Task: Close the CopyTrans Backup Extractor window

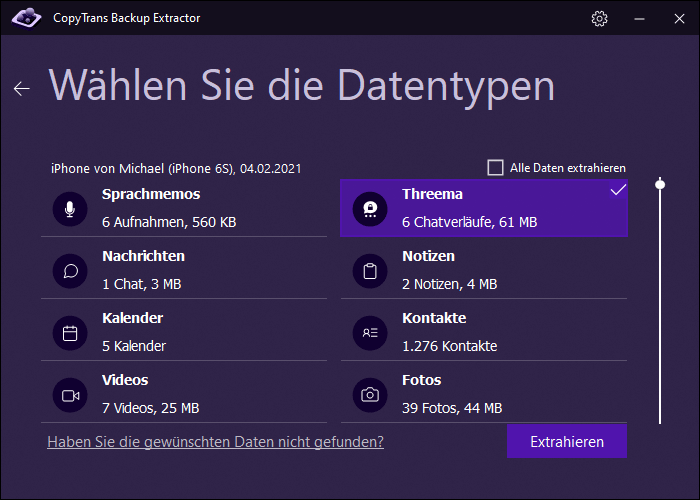Action: point(679,18)
